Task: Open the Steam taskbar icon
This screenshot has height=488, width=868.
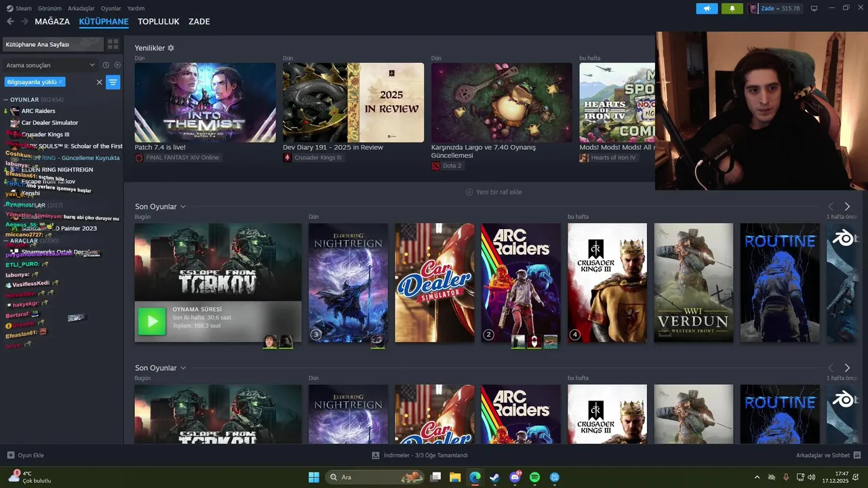Action: 495,477
